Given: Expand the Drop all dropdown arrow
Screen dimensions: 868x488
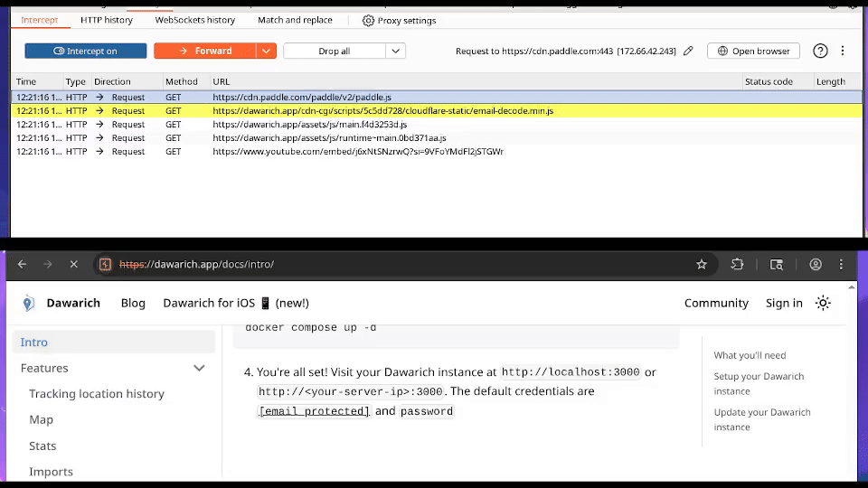Looking at the screenshot, I should [x=396, y=51].
